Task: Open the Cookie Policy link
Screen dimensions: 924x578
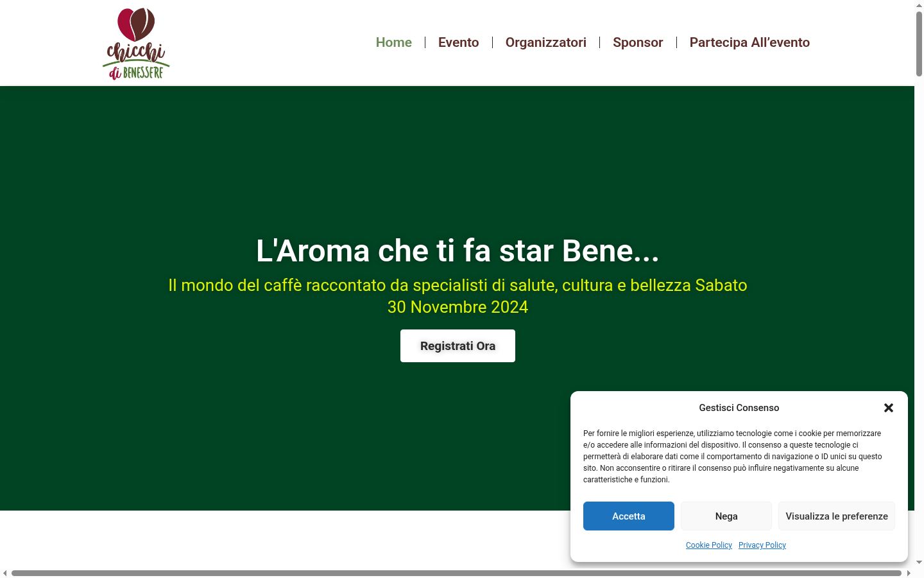Action: [x=709, y=545]
